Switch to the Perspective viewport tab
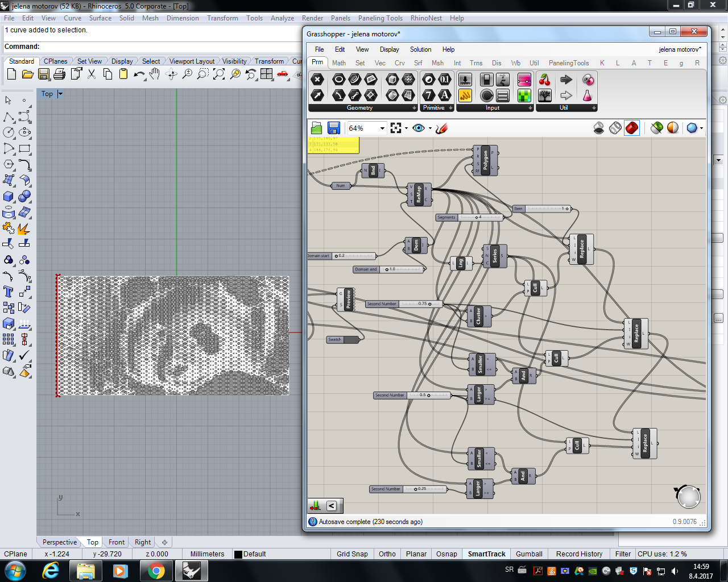This screenshot has height=582, width=728. [x=59, y=542]
